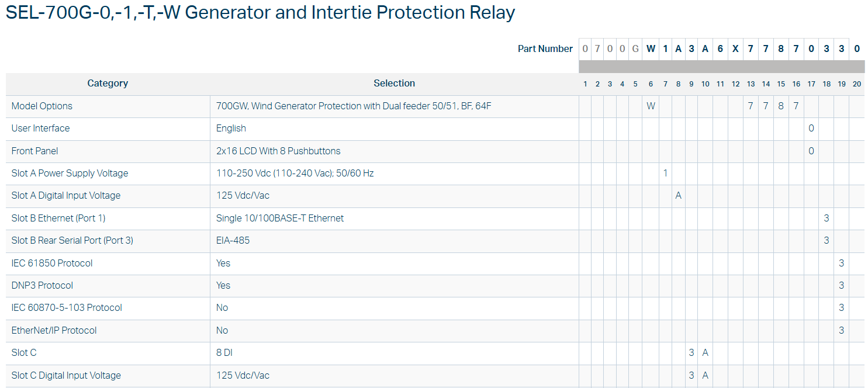Click '3' cell in DNP3 Protocol row
The height and width of the screenshot is (388, 868).
842,286
